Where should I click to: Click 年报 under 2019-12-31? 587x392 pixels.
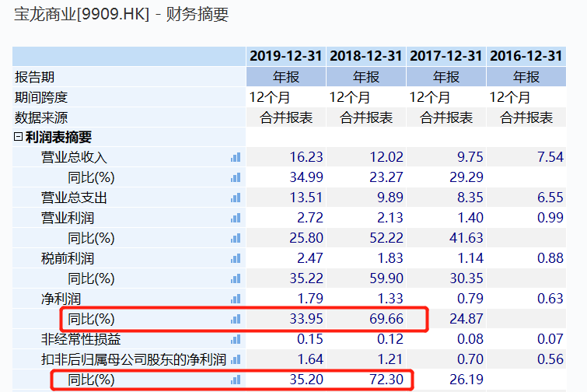coord(286,77)
